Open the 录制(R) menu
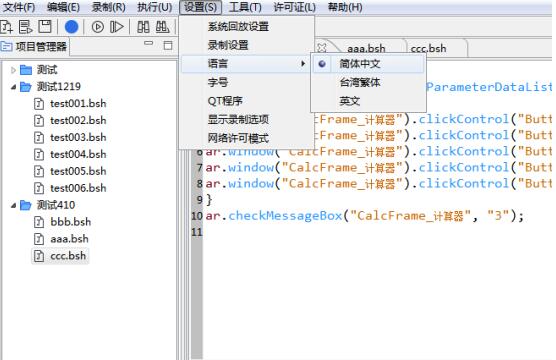 (109, 7)
